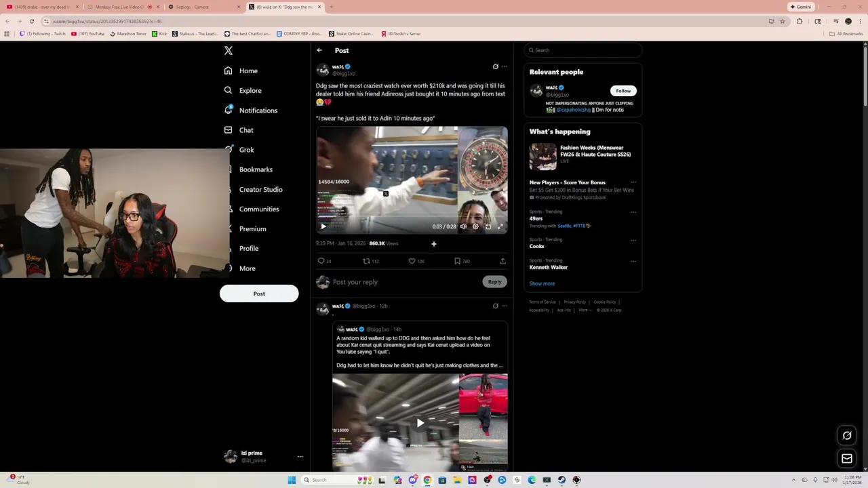868x488 pixels.
Task: Click the Reply button
Action: coord(494,282)
